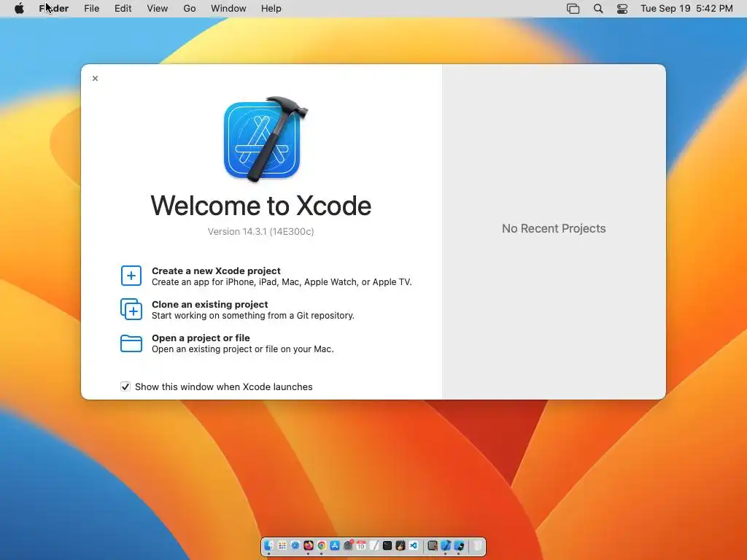Click the Xcode icon in the Dock
The height and width of the screenshot is (560, 747).
pos(446,545)
